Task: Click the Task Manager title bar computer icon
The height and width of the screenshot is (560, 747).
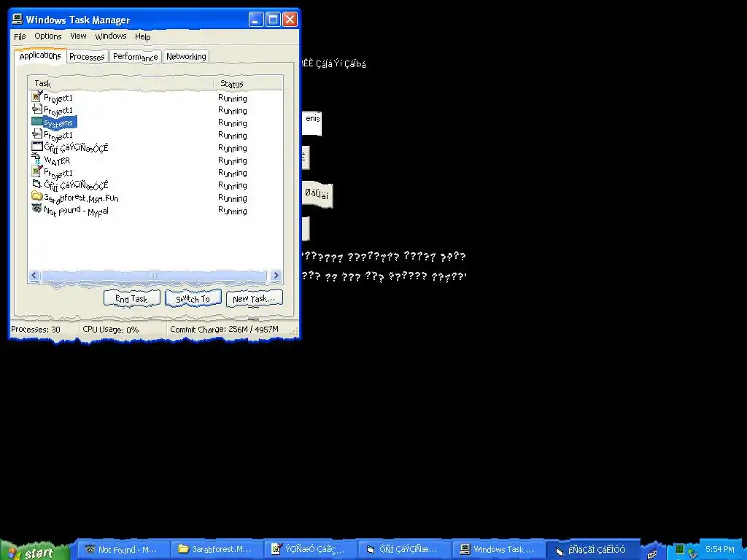Action: (x=18, y=19)
